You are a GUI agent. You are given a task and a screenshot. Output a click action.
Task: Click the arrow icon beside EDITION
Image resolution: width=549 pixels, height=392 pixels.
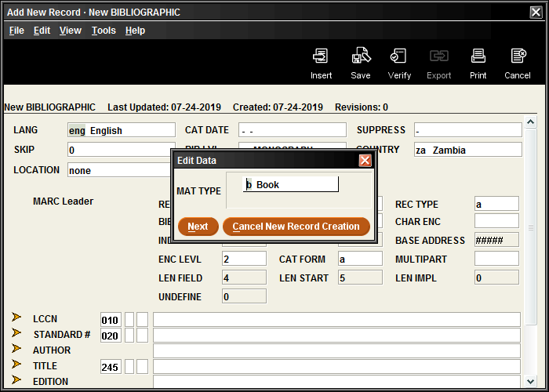(x=16, y=379)
